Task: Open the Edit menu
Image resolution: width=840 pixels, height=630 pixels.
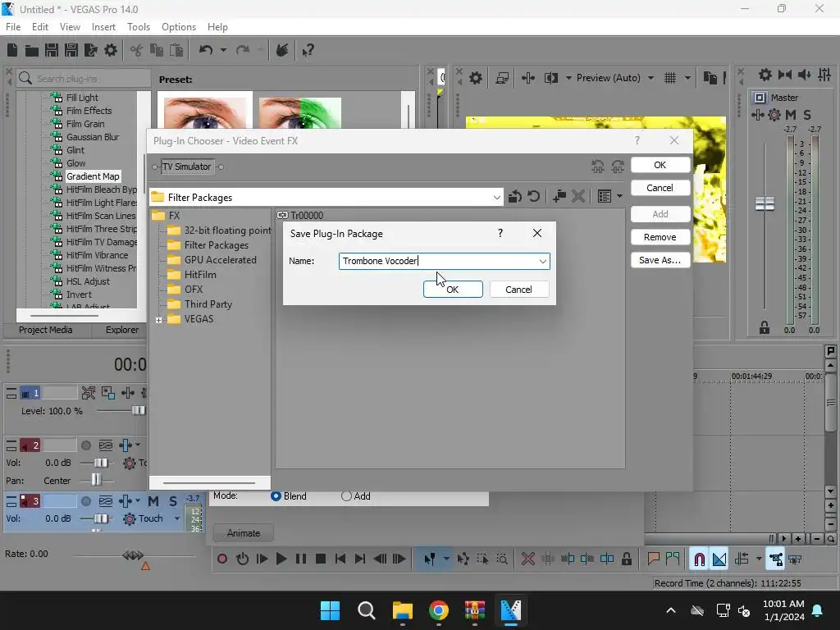Action: click(x=40, y=27)
